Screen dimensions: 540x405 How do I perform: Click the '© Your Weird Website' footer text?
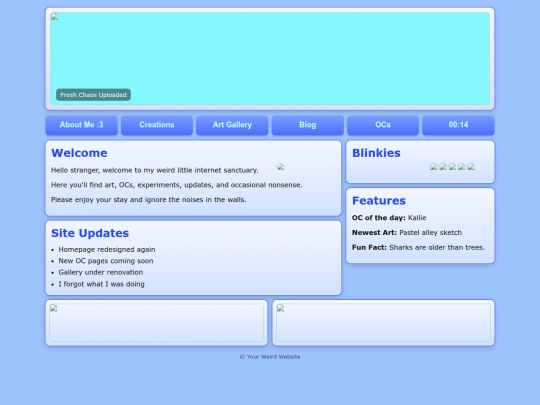[270, 357]
